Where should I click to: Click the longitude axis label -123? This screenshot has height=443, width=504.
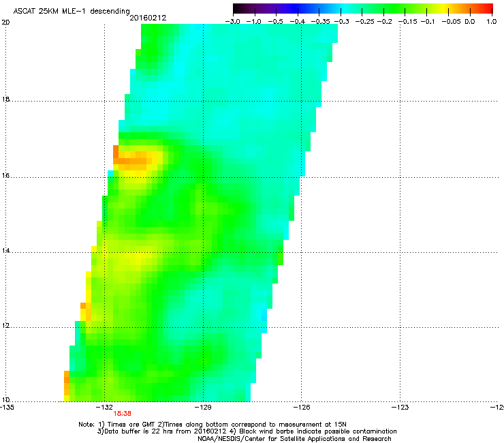pos(400,408)
